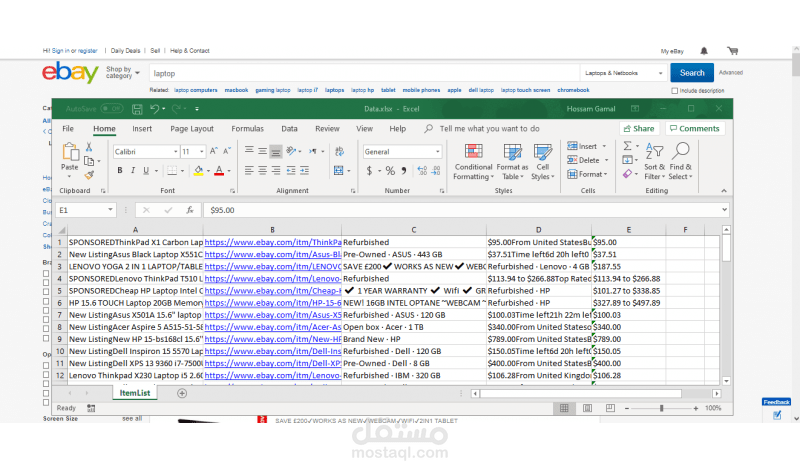Select Normal view in the status bar
The height and width of the screenshot is (470, 800).
pos(564,408)
